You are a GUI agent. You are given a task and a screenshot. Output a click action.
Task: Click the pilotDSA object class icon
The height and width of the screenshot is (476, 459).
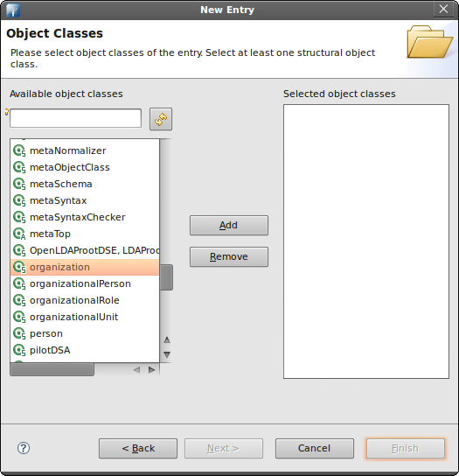click(x=19, y=350)
